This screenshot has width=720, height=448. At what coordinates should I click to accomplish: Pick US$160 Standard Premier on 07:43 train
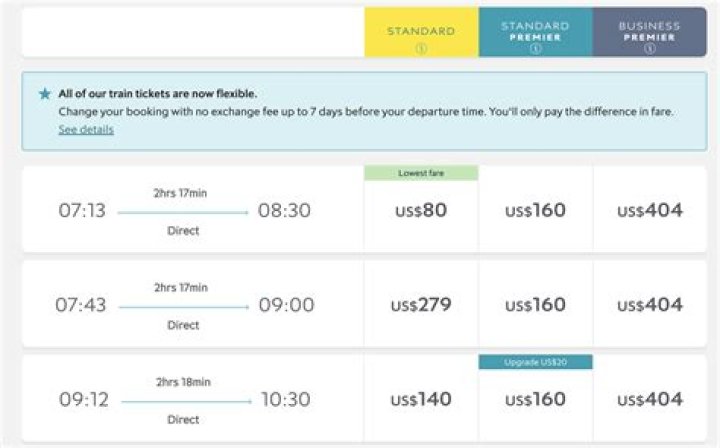click(535, 305)
